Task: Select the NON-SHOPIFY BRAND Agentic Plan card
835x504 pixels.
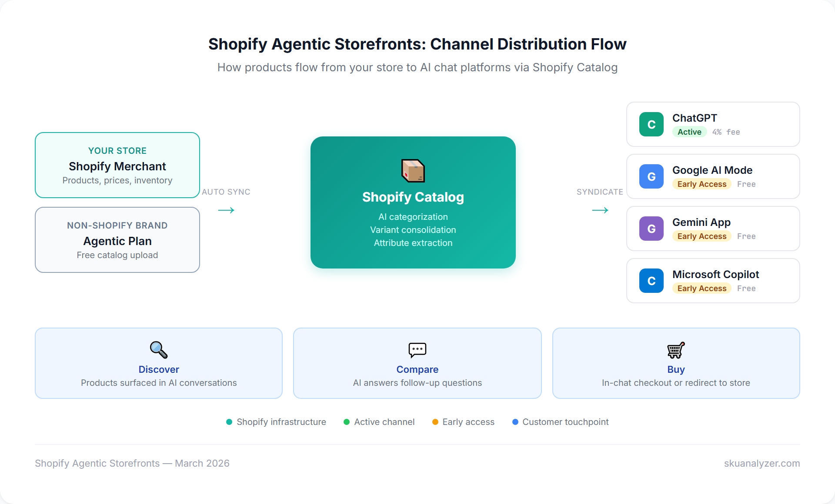Action: click(117, 239)
